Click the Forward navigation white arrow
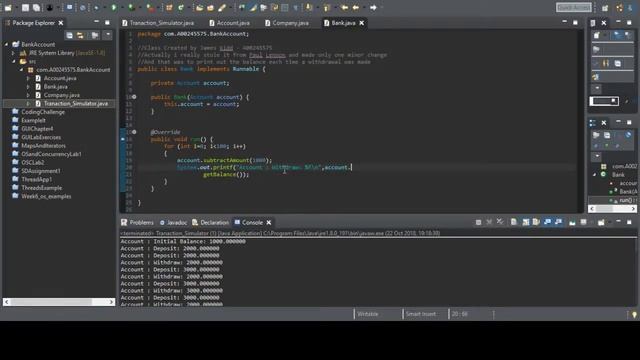Viewport: 640px width, 360px height. coord(373,7)
